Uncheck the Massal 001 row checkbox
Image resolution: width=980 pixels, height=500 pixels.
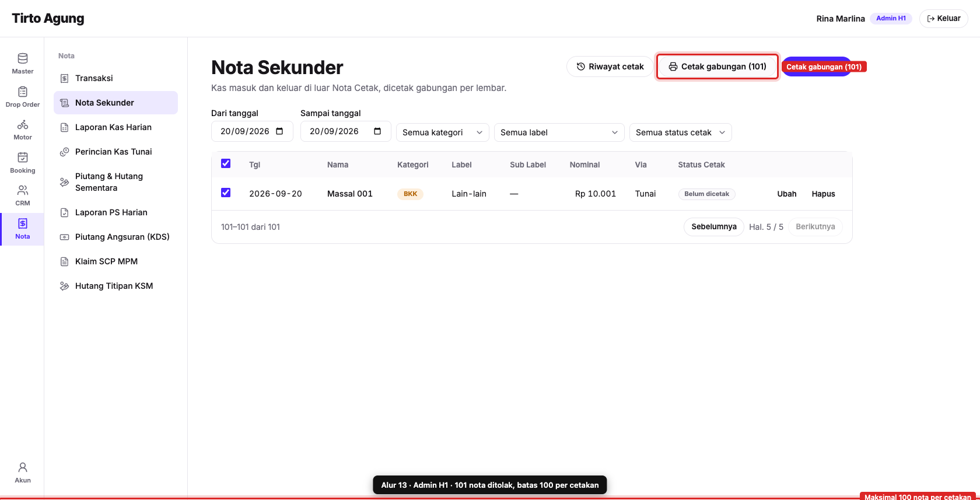click(x=226, y=193)
